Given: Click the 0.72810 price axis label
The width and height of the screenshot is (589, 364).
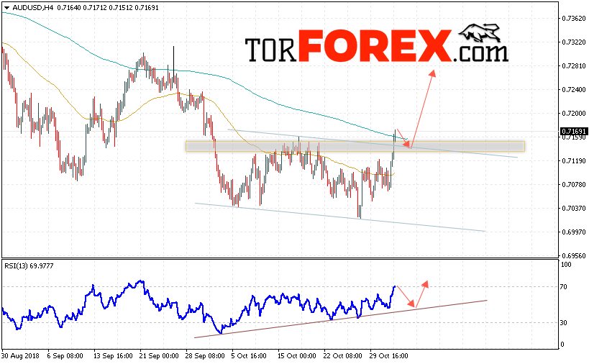Looking at the screenshot, I should pos(574,65).
